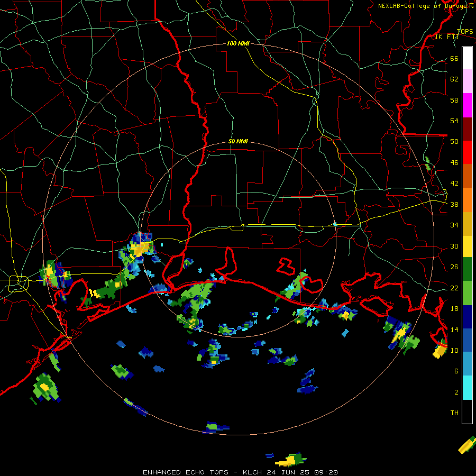Click the "62" scale value
The width and height of the screenshot is (476, 476).
454,79
